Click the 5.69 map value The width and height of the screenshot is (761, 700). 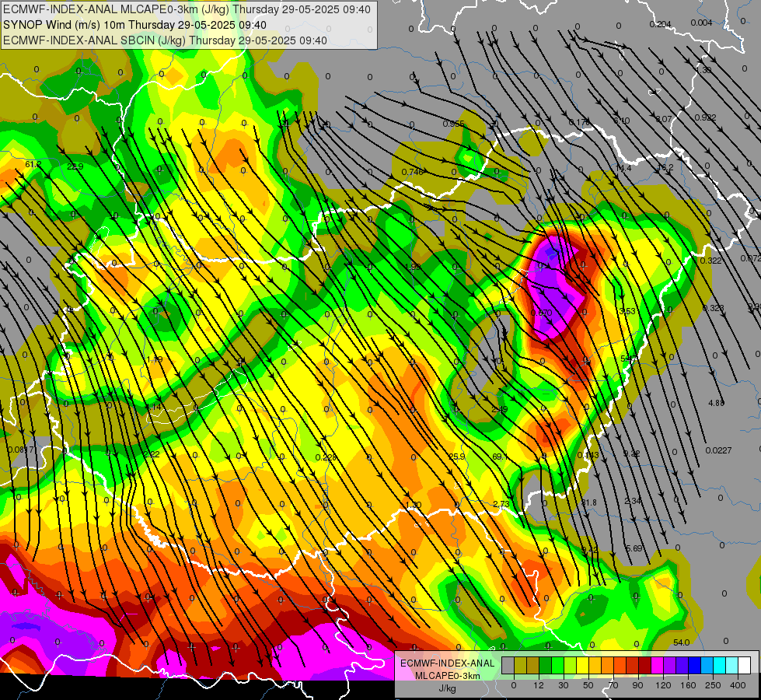click(634, 548)
